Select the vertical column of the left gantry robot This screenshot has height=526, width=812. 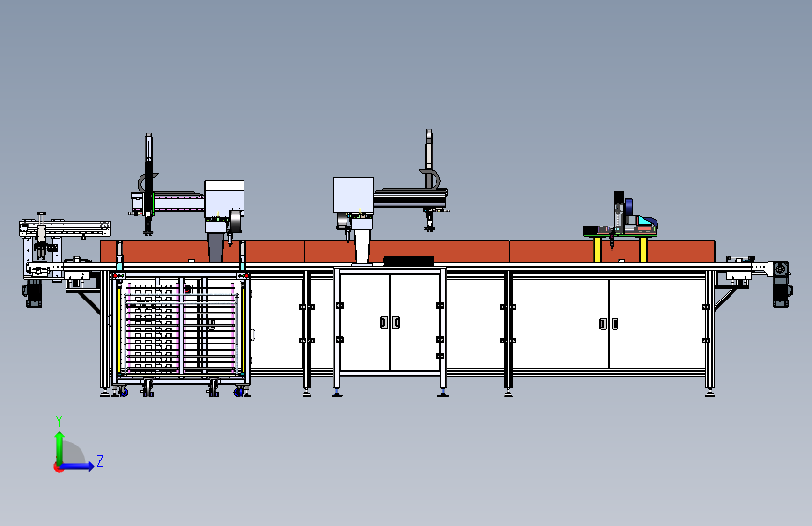click(149, 183)
